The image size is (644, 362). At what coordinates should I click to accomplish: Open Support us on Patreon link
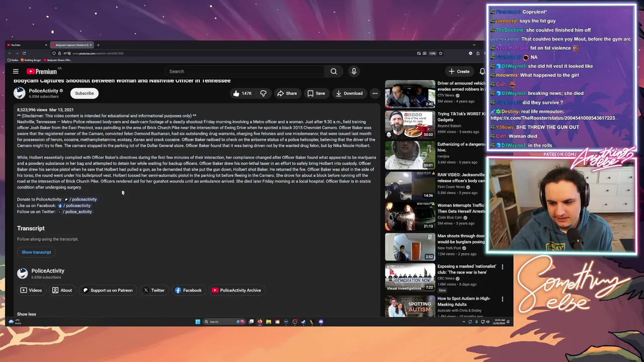108,290
